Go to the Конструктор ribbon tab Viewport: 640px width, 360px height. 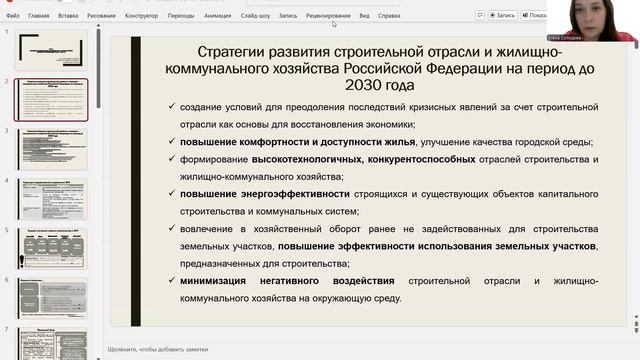point(141,16)
